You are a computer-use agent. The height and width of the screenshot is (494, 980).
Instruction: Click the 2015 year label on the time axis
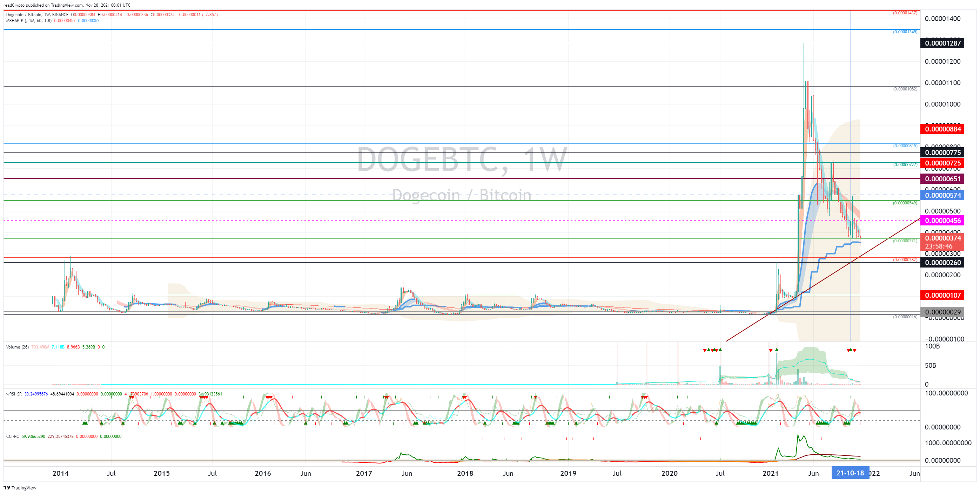click(162, 473)
